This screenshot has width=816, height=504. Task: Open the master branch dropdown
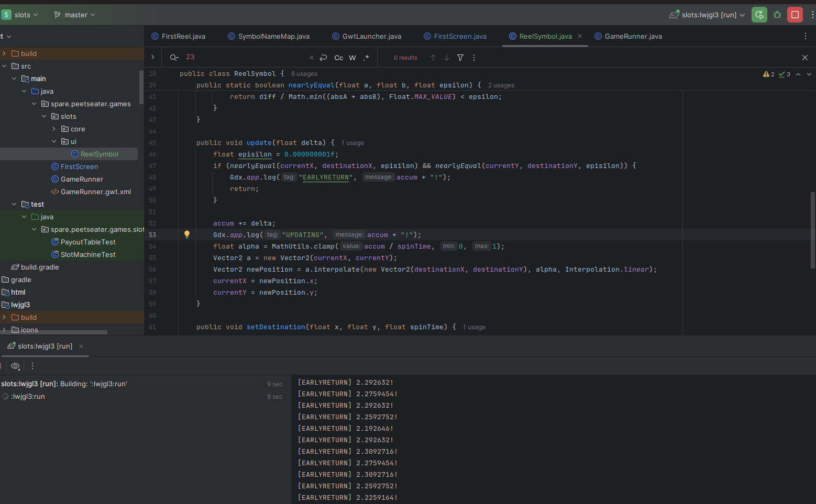tap(75, 15)
